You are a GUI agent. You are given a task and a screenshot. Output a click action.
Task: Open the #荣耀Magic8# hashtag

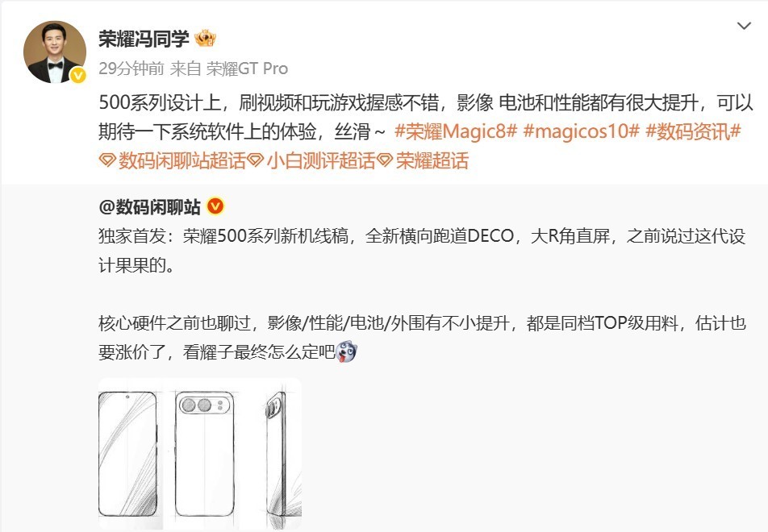pos(456,131)
